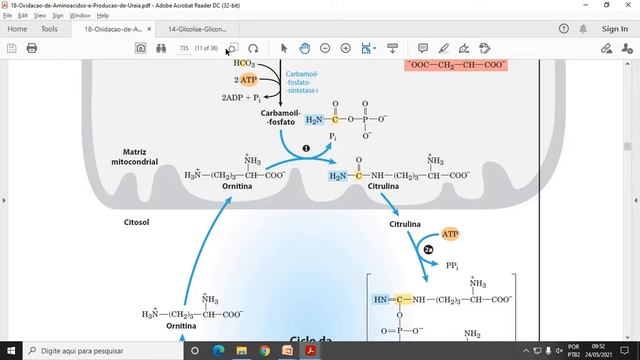Click the 'Carbamoil-fosfato-sintetase I' label
The width and height of the screenshot is (640, 360).
[302, 82]
